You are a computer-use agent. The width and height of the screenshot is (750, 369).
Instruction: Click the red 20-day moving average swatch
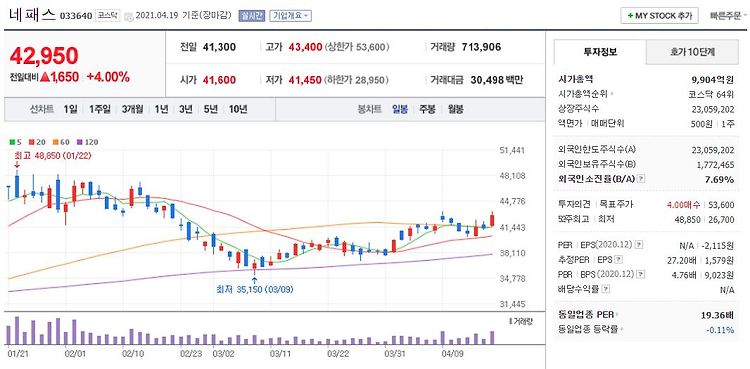click(31, 142)
